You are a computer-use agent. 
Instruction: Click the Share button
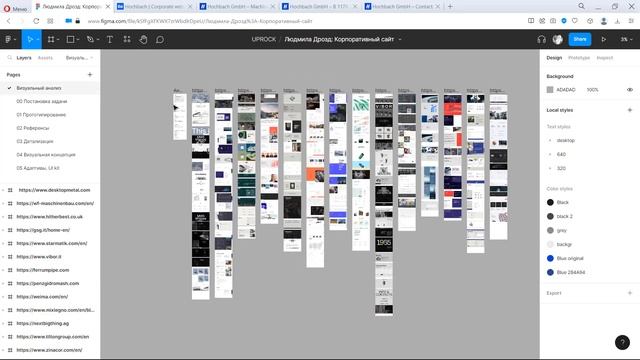click(580, 39)
